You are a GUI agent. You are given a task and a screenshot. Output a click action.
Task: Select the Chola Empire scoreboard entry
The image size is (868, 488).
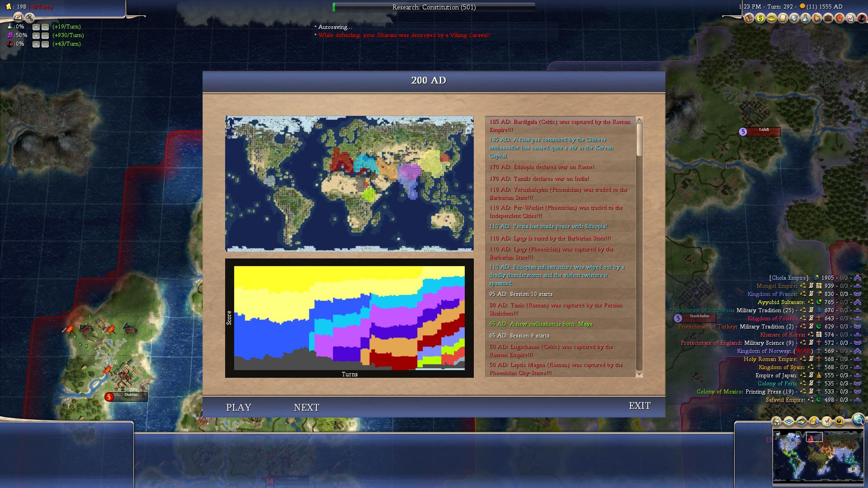789,278
